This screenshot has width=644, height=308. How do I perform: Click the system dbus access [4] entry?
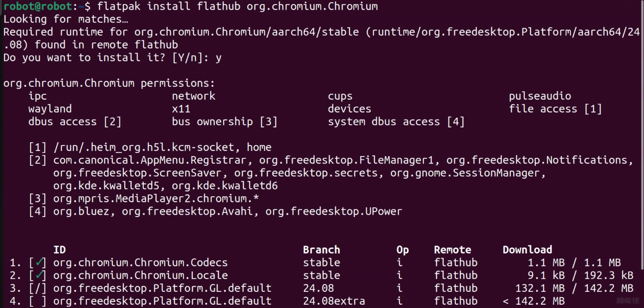point(396,122)
